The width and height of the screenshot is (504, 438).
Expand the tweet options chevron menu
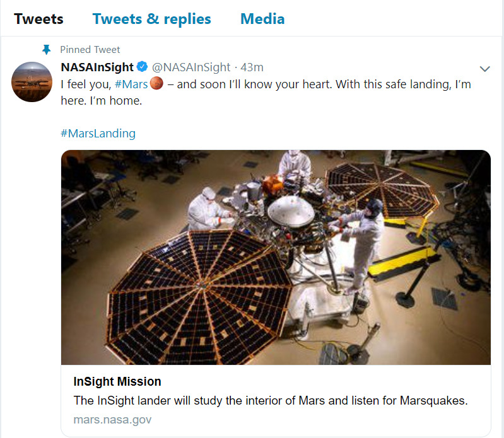pyautogui.click(x=485, y=68)
